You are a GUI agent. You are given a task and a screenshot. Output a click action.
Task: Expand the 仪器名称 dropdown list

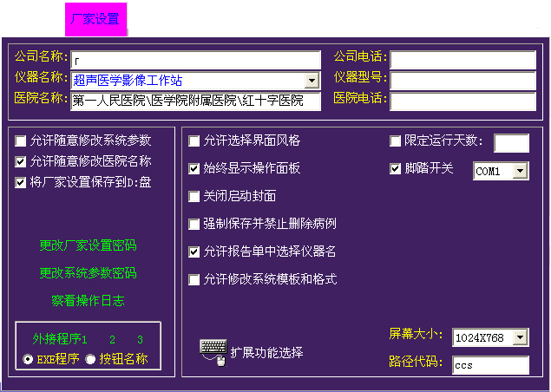coord(312,81)
